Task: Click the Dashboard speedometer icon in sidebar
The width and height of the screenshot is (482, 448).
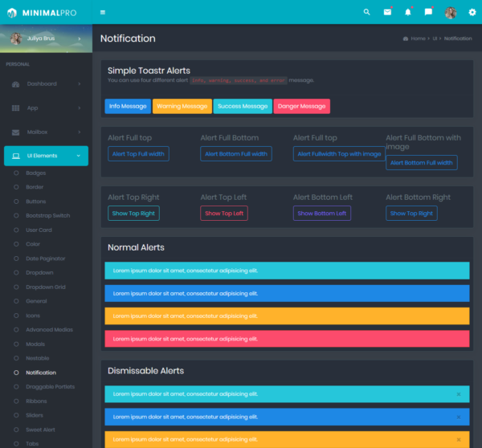Action: click(x=16, y=84)
